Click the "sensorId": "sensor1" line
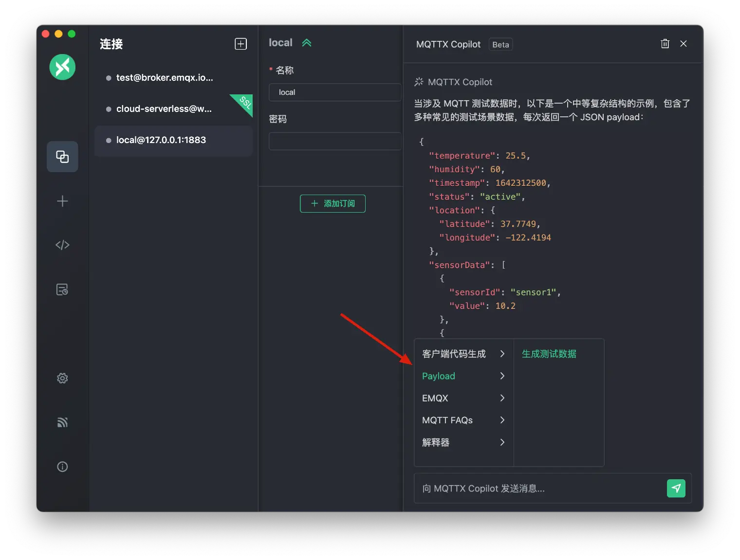The width and height of the screenshot is (740, 560). (x=505, y=292)
